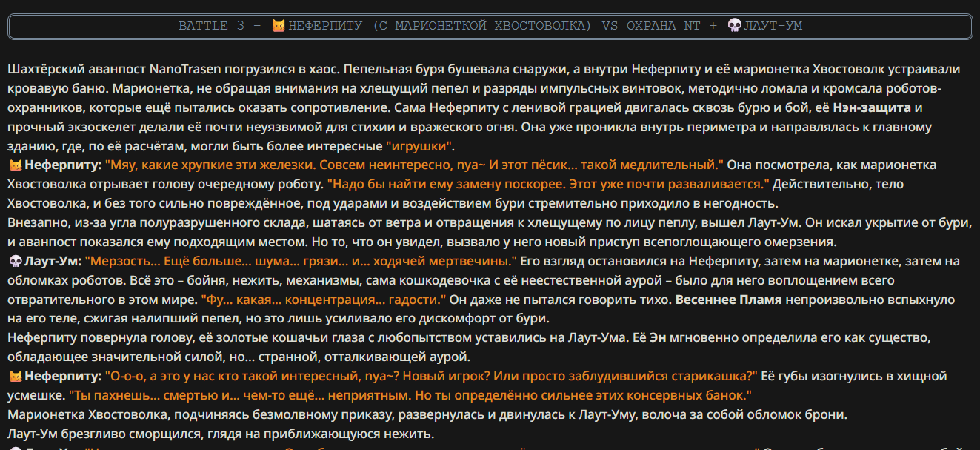980x450 pixels.
Task: Click the skull emoji beside the 'Мерзость...' line
Action: [x=14, y=261]
